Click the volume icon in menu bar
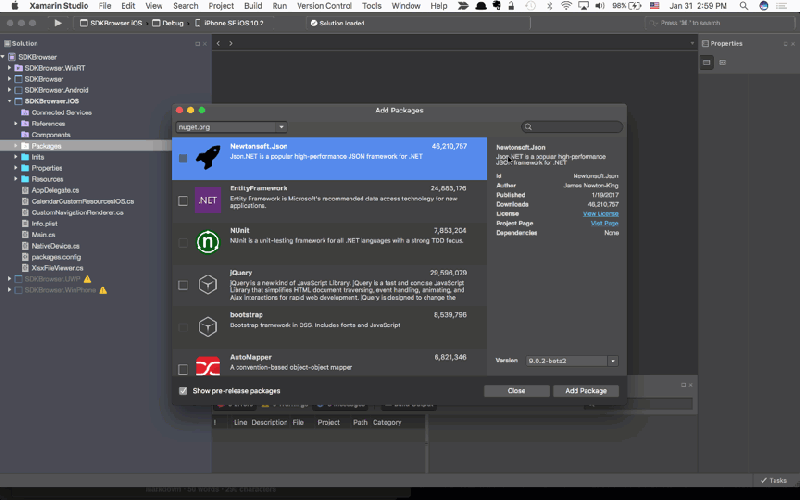The image size is (800, 500). [600, 6]
